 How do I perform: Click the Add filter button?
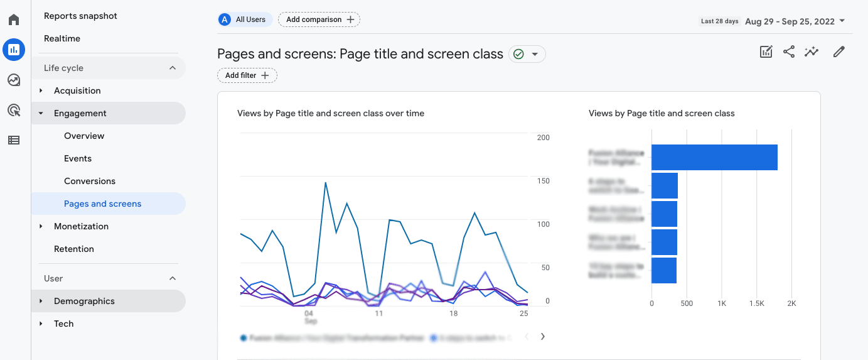click(x=247, y=75)
